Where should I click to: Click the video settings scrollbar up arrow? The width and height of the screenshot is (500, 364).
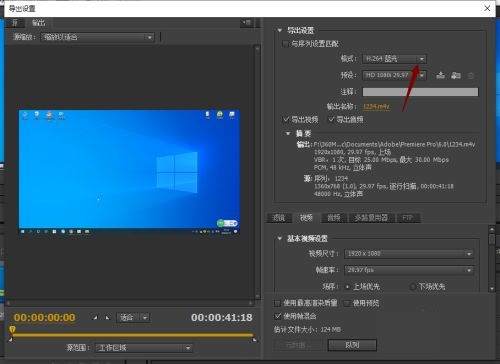pyautogui.click(x=492, y=229)
